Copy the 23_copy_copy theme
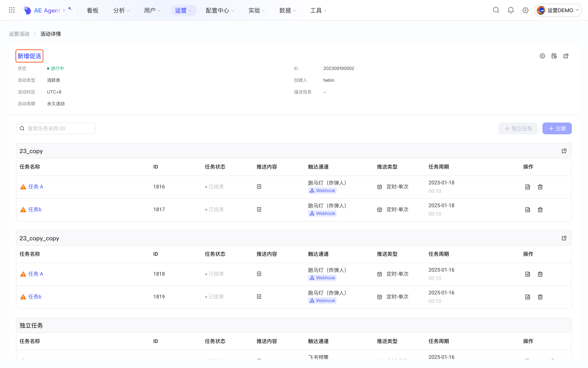 click(564, 238)
